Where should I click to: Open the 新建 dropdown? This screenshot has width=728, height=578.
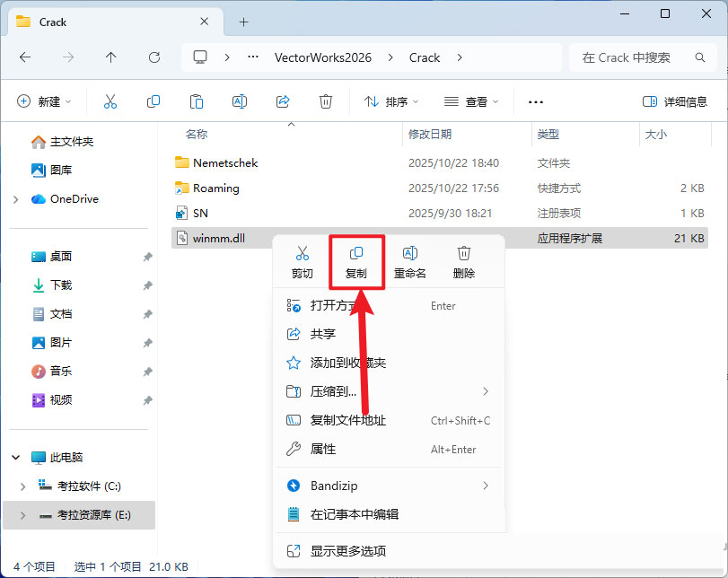tap(44, 101)
